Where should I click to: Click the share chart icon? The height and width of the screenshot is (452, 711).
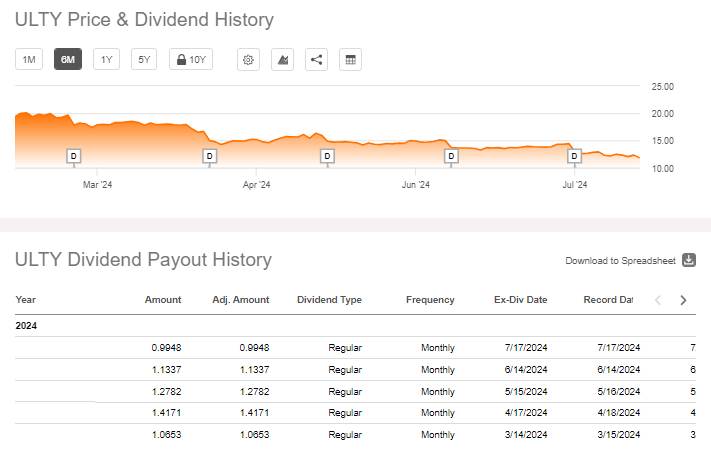point(317,59)
